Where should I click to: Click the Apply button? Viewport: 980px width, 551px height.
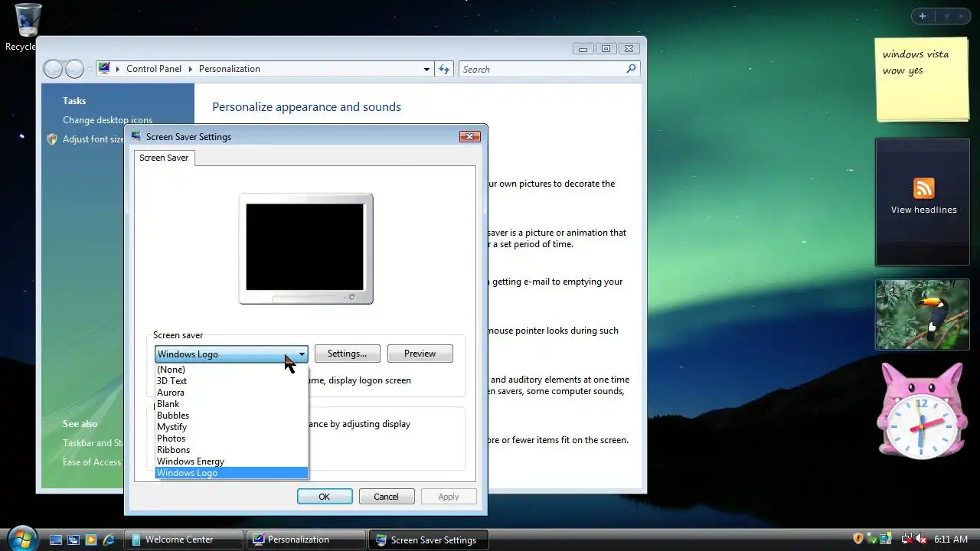(449, 497)
